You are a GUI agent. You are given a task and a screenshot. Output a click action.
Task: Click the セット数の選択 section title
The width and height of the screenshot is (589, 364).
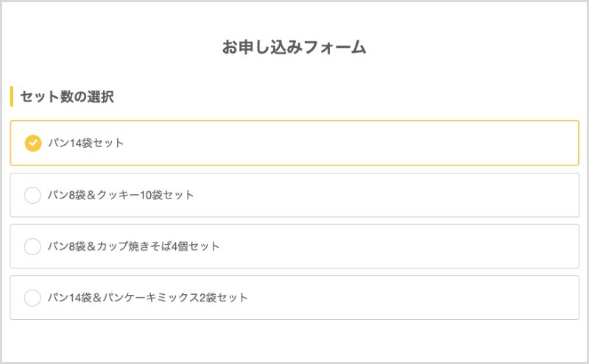[67, 96]
